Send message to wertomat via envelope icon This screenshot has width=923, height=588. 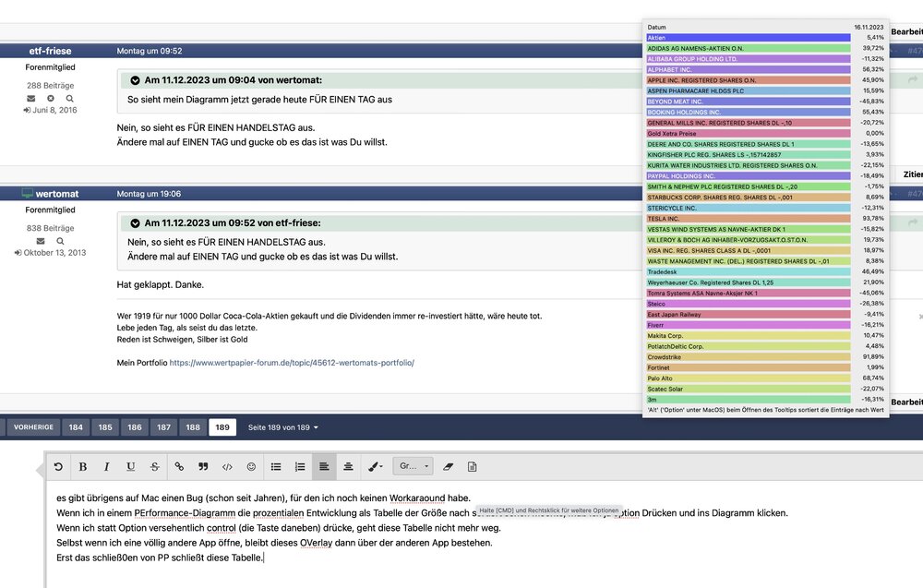[41, 241]
